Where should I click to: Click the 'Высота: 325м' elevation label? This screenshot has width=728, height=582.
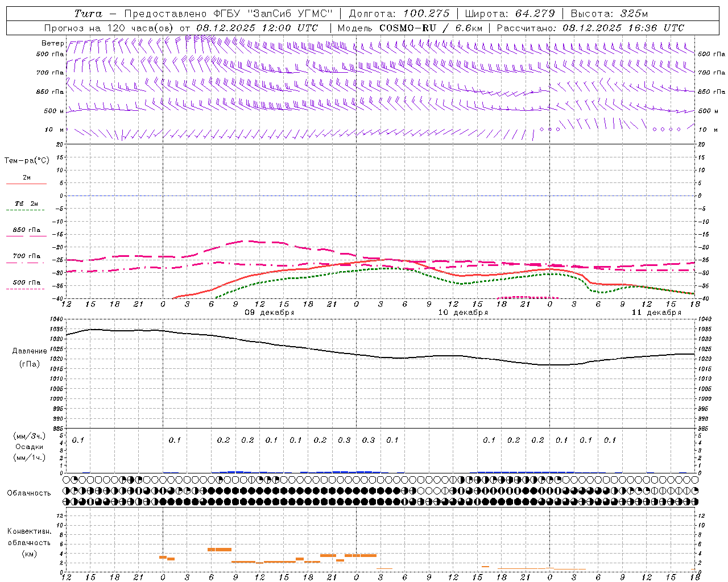(x=609, y=14)
